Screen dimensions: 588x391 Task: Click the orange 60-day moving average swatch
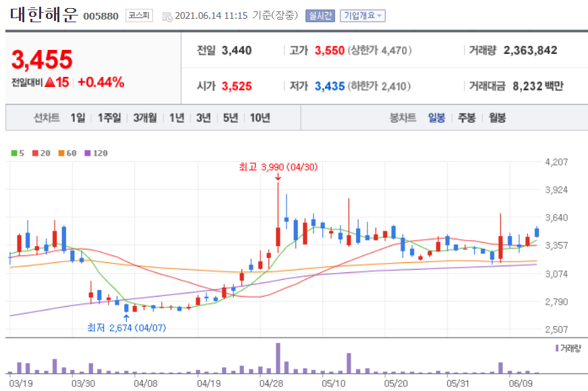61,153
